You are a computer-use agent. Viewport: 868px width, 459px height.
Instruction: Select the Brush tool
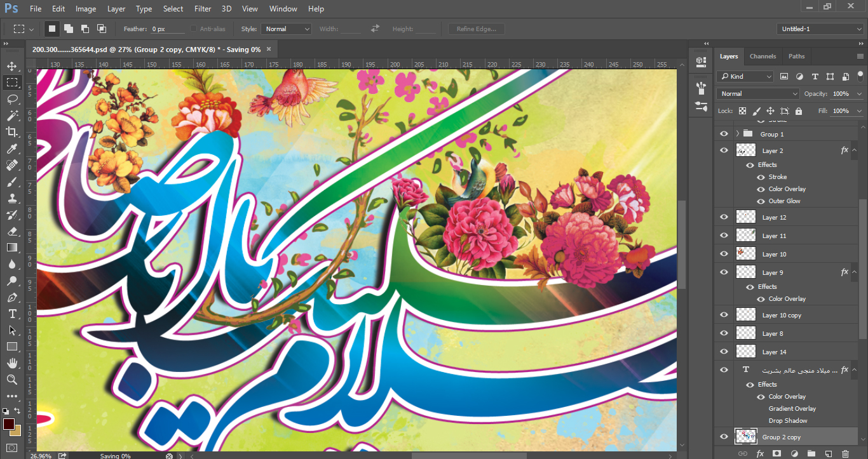coord(12,182)
